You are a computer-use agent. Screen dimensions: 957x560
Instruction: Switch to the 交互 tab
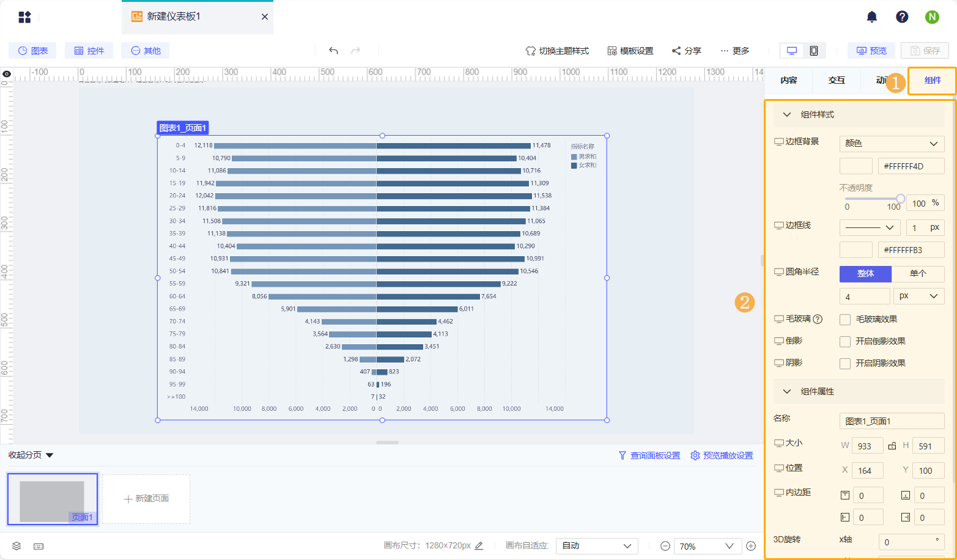837,80
